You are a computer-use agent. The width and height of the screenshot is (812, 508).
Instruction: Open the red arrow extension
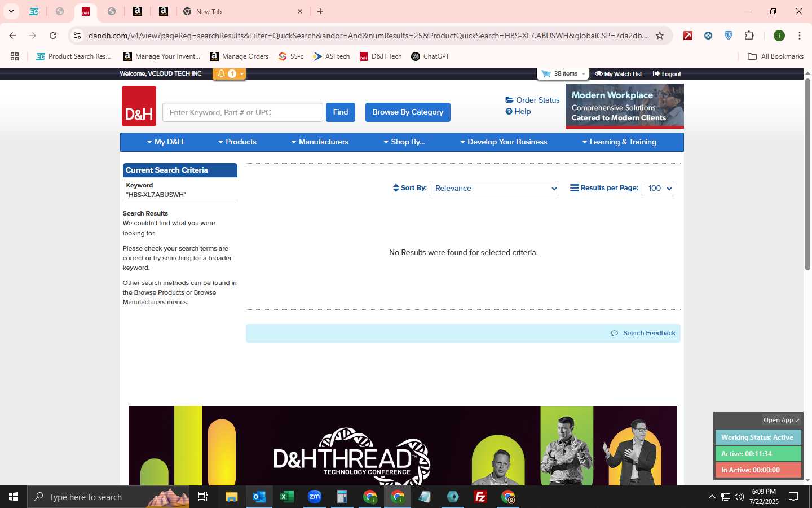coord(688,36)
